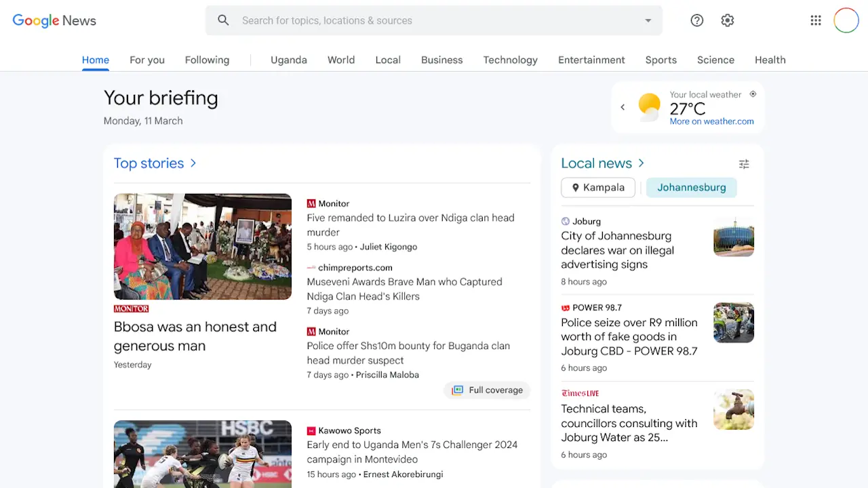The image size is (868, 488).
Task: Open Bbosa was an honest man headline
Action: click(x=195, y=336)
